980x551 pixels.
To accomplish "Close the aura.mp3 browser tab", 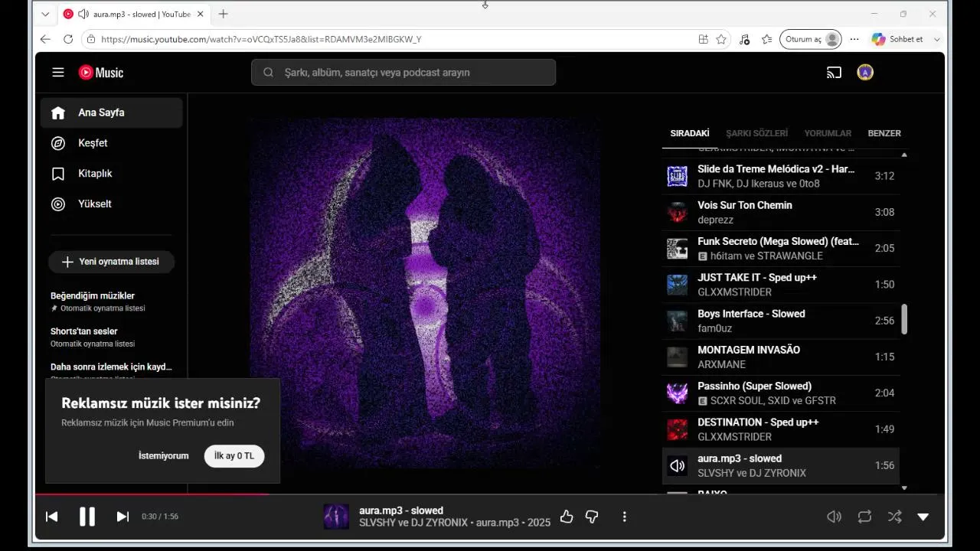I will [201, 14].
